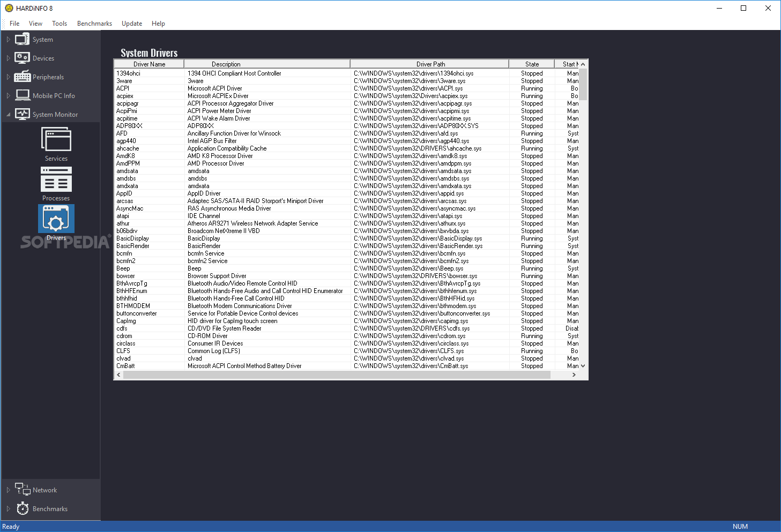Expand the Network tree node

click(x=8, y=490)
